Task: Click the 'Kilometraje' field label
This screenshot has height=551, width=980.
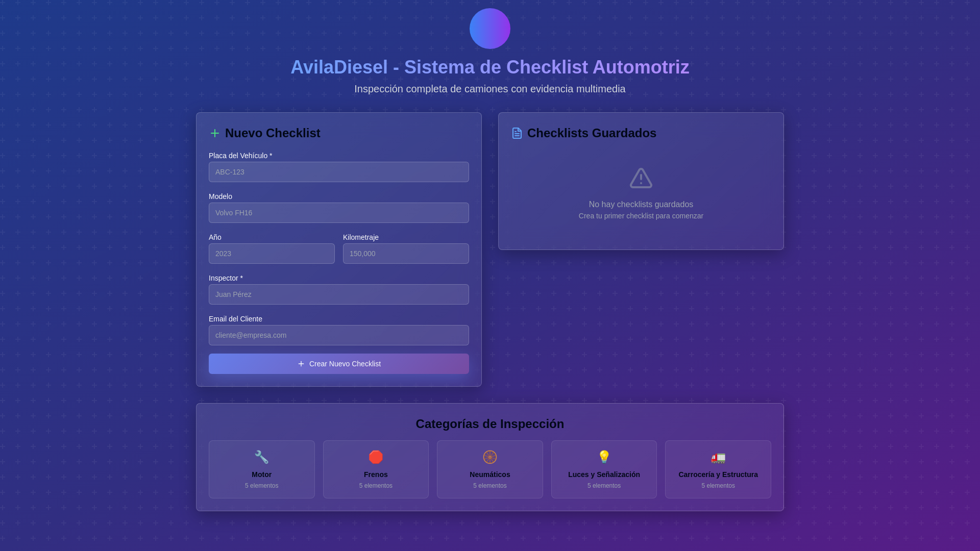Action: tap(361, 237)
